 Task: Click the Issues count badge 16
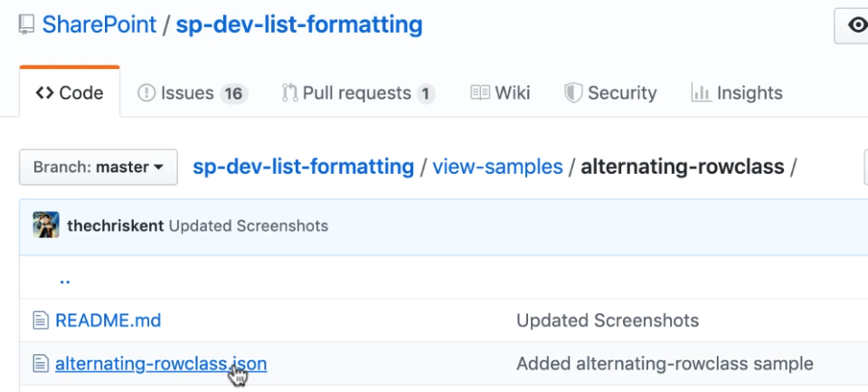[233, 94]
